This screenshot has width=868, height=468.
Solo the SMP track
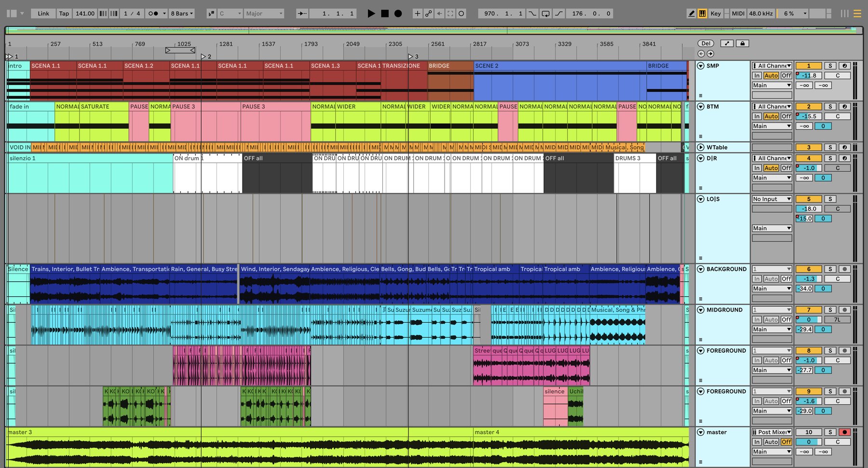coord(830,66)
